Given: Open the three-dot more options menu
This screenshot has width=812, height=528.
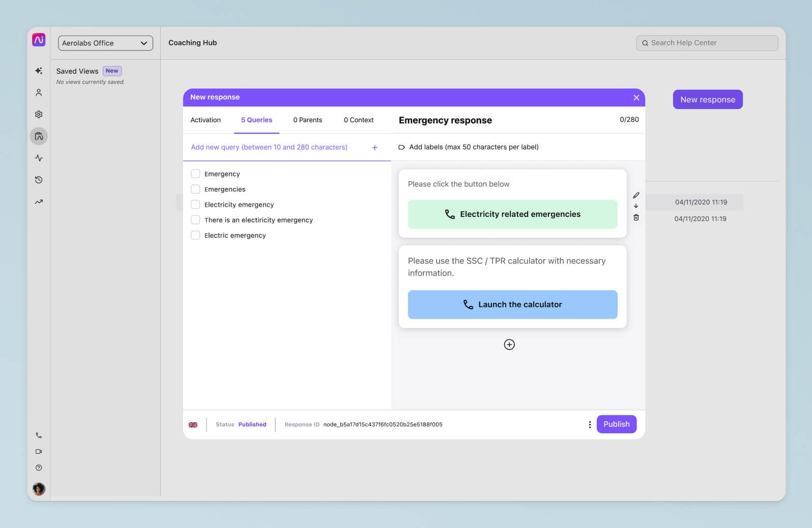Looking at the screenshot, I should pyautogui.click(x=590, y=425).
